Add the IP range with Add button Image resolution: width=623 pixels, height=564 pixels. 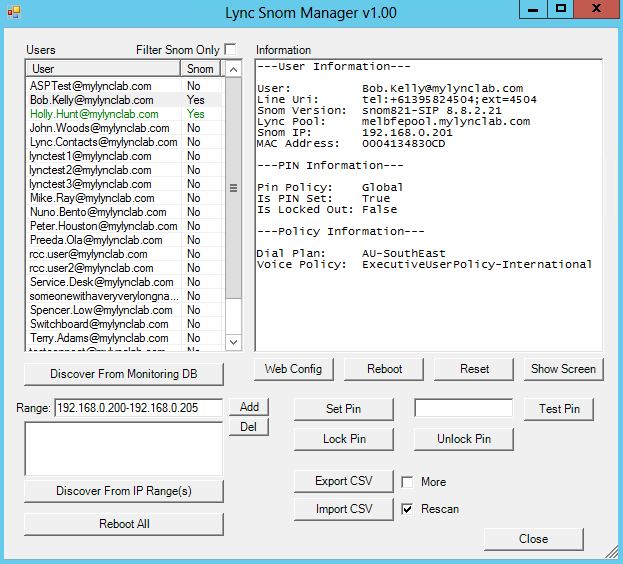(249, 407)
